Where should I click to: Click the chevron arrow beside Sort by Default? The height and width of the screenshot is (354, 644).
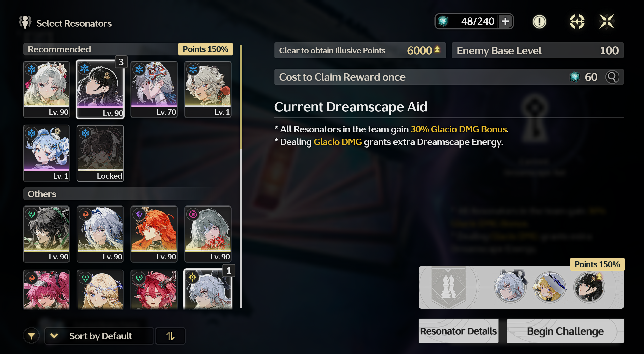54,336
